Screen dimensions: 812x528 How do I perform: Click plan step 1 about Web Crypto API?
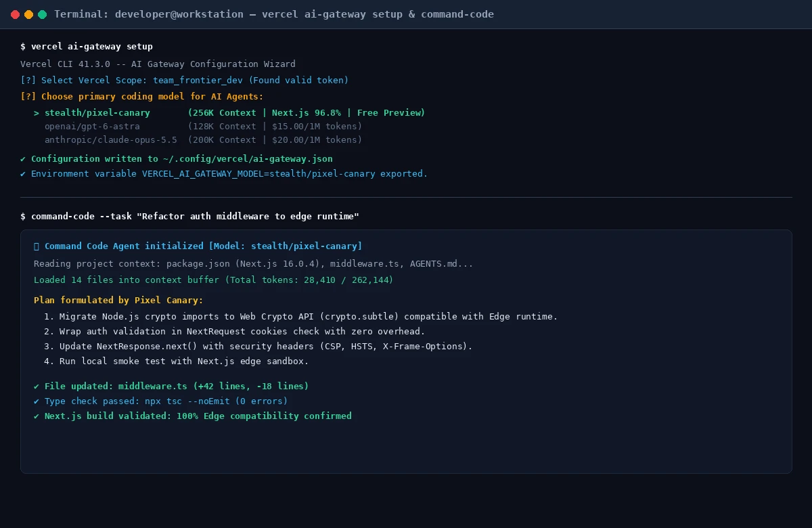[301, 317]
